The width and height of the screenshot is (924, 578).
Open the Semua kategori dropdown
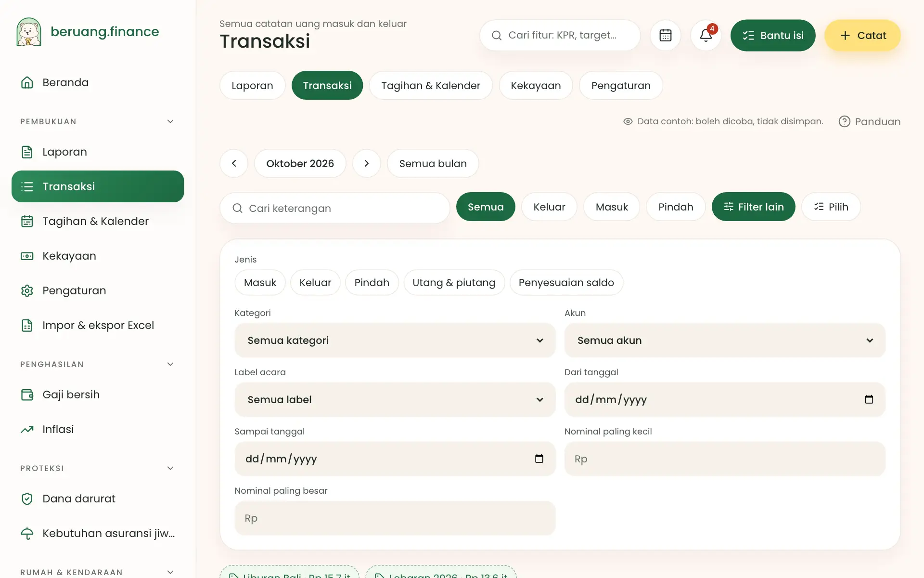pos(395,340)
